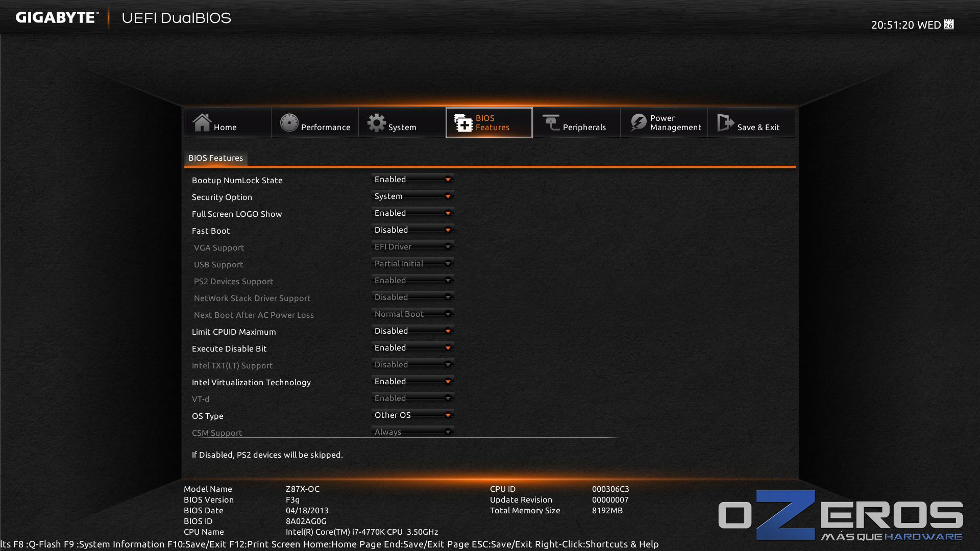Screen dimensions: 980x551
Task: Select the Intel Virtualization Technology label
Action: [251, 382]
